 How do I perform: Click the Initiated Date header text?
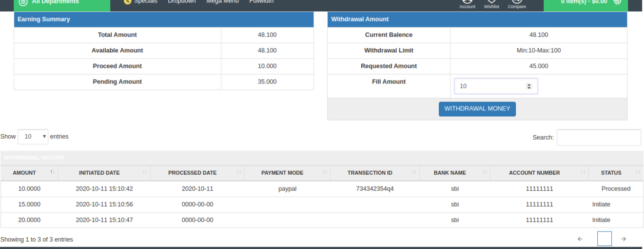[x=99, y=173]
